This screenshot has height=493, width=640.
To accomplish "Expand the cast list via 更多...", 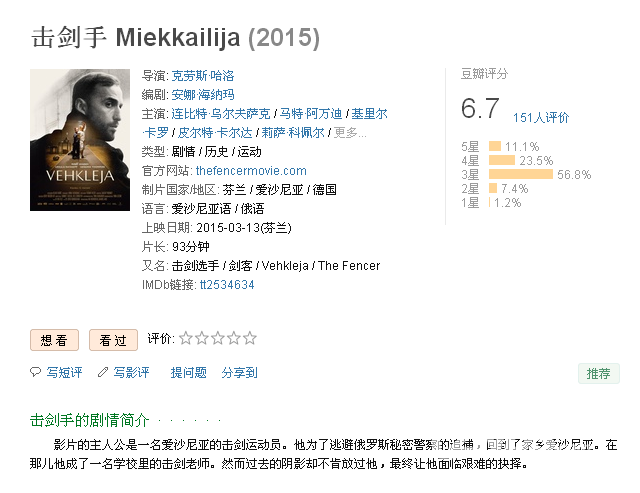I will (350, 133).
